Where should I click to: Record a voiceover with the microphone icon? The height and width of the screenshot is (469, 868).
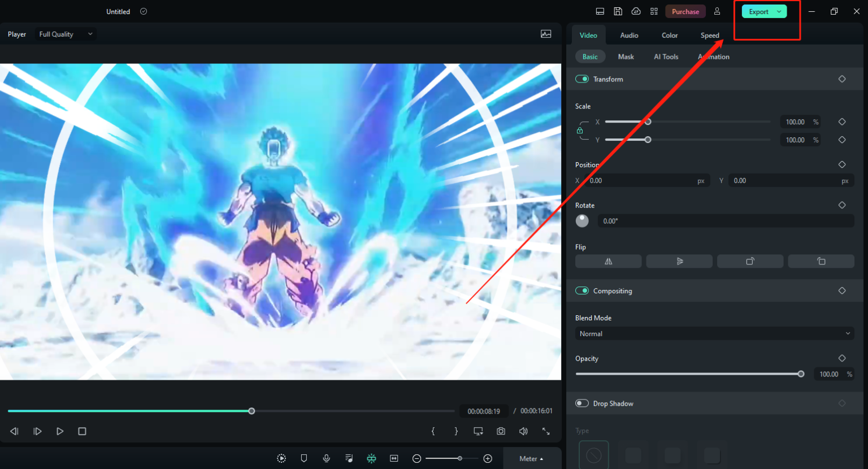click(x=326, y=458)
